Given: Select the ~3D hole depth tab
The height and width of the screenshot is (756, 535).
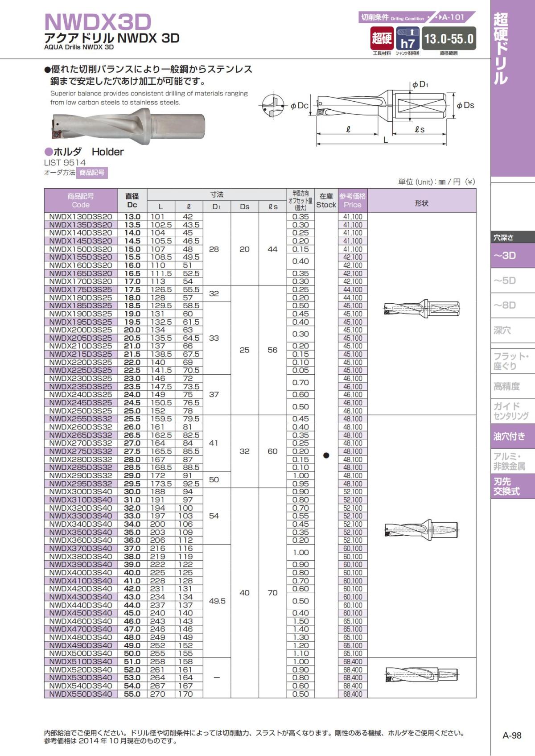Looking at the screenshot, I should coord(513,256).
